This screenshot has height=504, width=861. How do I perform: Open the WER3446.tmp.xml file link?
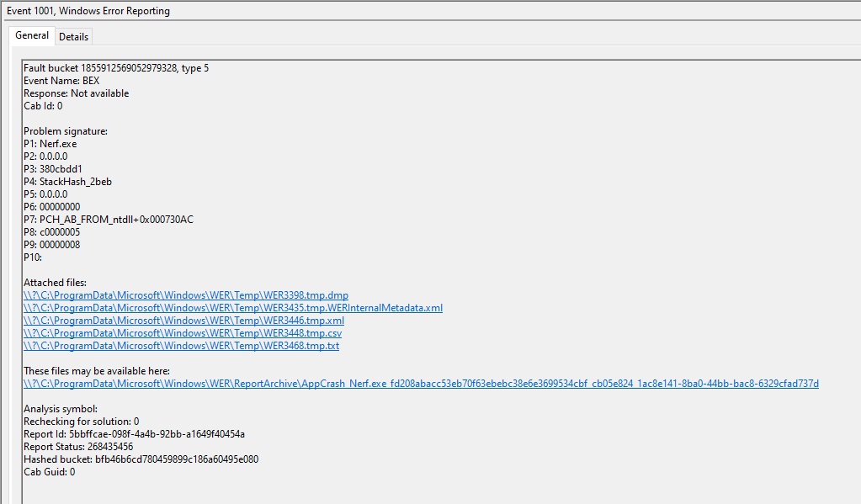(184, 321)
